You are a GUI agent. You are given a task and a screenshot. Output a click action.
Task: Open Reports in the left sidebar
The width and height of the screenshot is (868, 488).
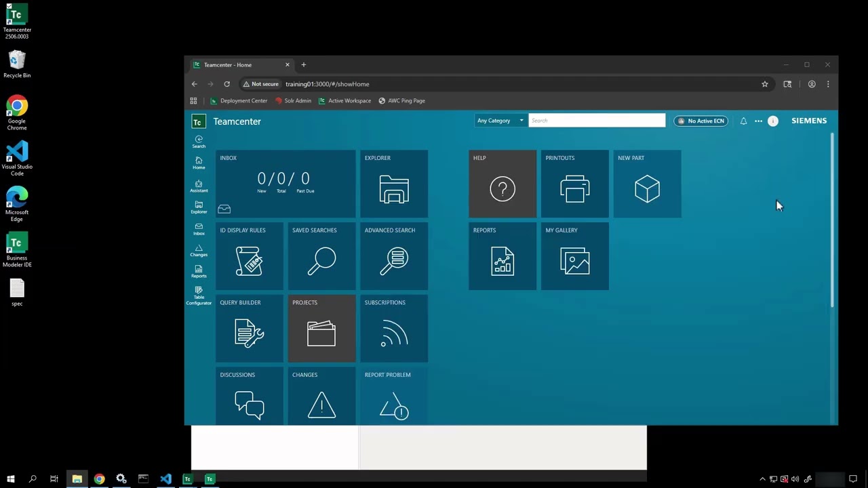point(199,272)
